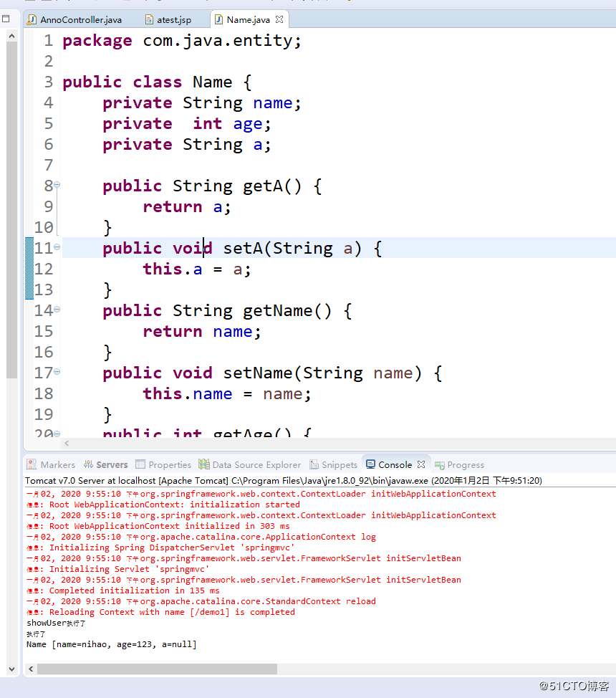Click the 'Reloading Context with name [/demo1]' log line
This screenshot has width=616, height=698.
[x=160, y=612]
